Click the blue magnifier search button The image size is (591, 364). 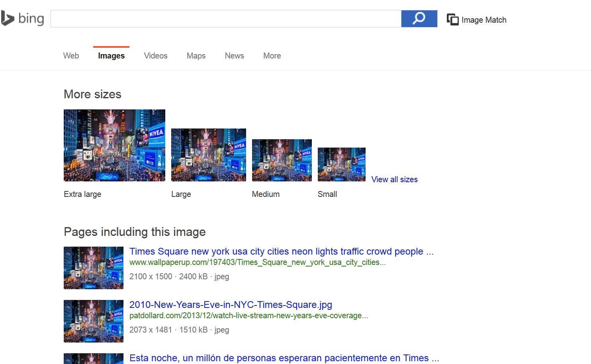(x=419, y=19)
